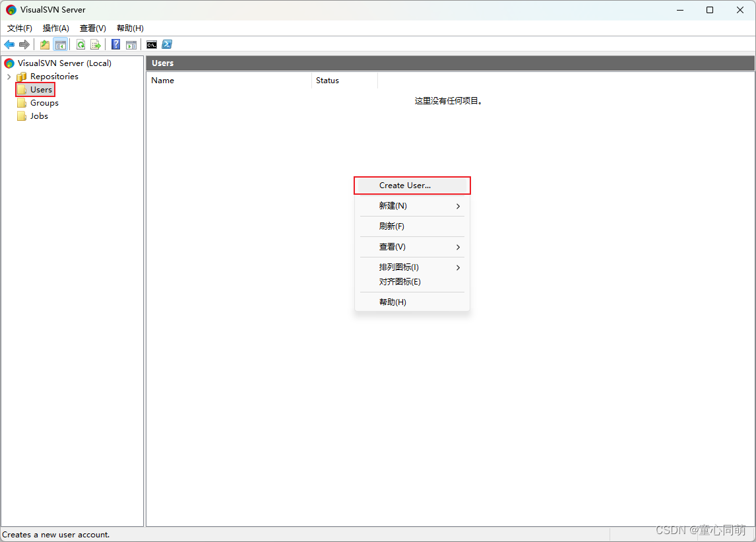
Task: Select VisualSVN Server (Local) root label
Action: tap(65, 63)
